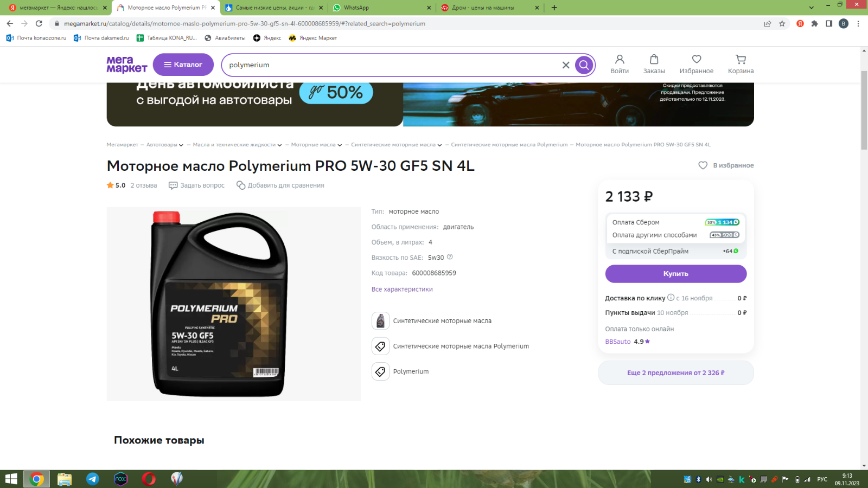The width and height of the screenshot is (868, 488).
Task: Open Почта konaozone.ru bookmark
Action: pyautogui.click(x=36, y=38)
